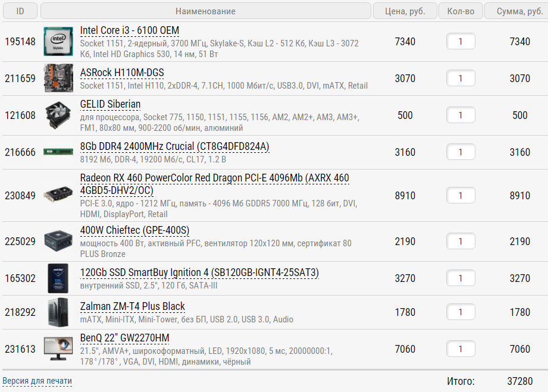Click the BenQ monitor thumbnail
548x392 pixels.
58,349
